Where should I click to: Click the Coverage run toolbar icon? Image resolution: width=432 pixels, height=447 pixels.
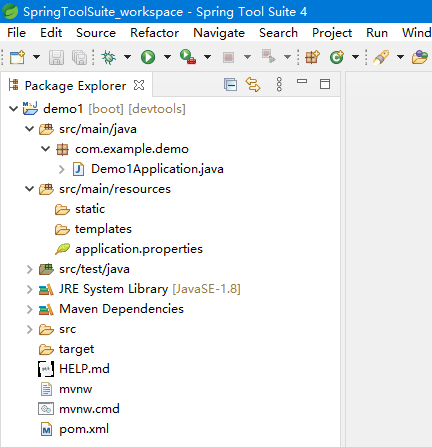(x=188, y=57)
